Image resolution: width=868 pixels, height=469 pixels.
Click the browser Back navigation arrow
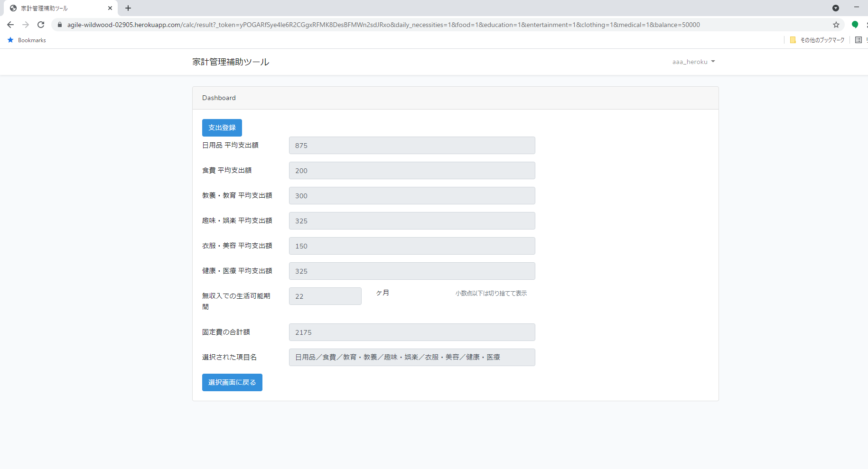click(x=10, y=24)
